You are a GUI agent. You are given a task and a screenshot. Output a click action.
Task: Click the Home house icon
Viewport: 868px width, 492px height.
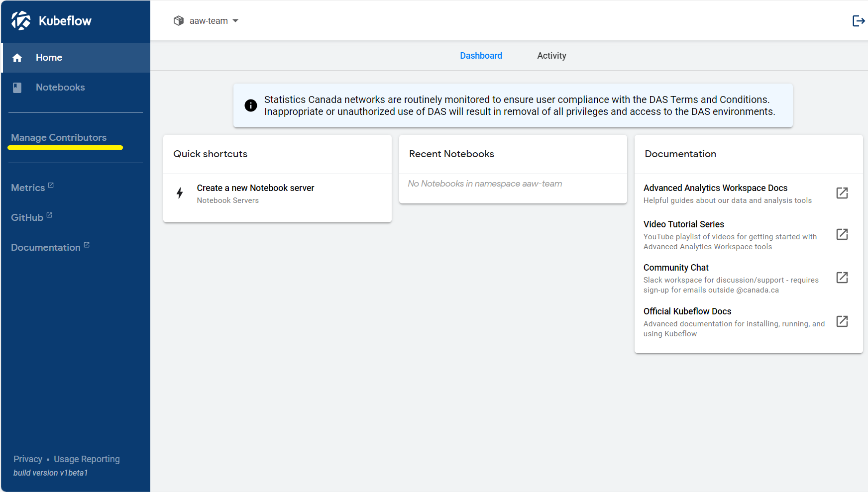point(17,58)
